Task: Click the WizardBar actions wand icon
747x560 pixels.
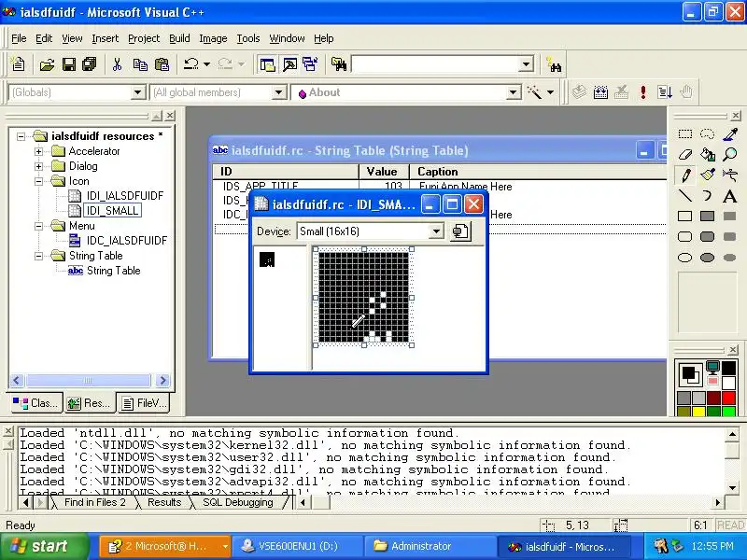Action: pyautogui.click(x=534, y=91)
